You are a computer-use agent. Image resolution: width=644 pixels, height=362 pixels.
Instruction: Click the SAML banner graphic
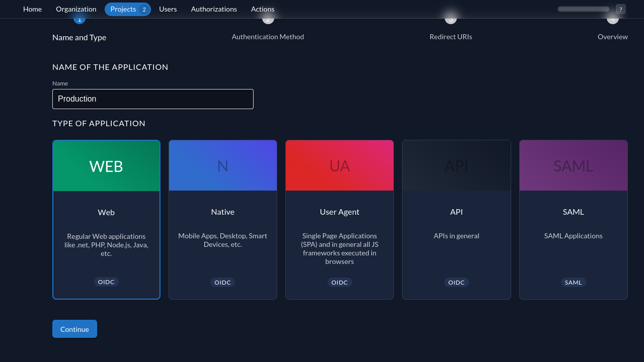tap(573, 165)
